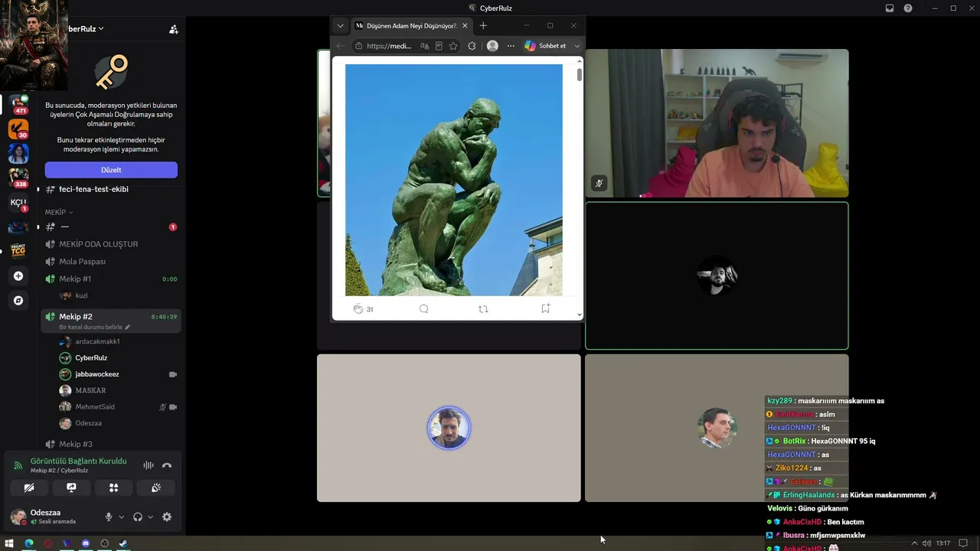
Task: Open the Edge extensions puzzle icon
Action: coord(472,46)
